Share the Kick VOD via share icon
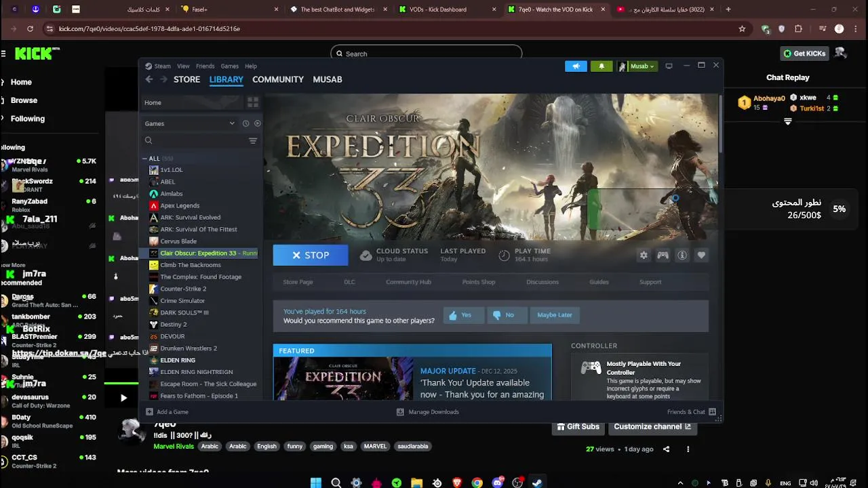The height and width of the screenshot is (488, 868). [x=666, y=449]
